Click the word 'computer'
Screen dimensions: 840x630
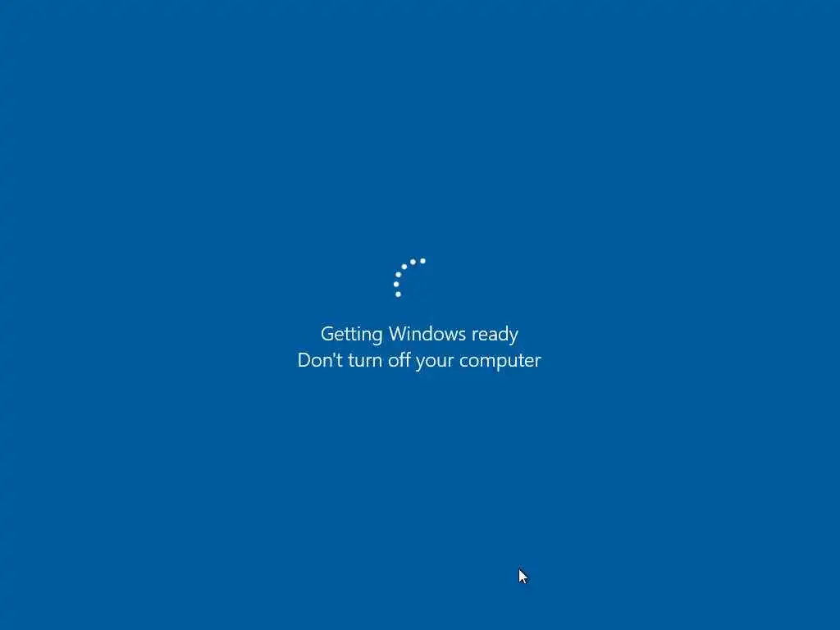(500, 362)
